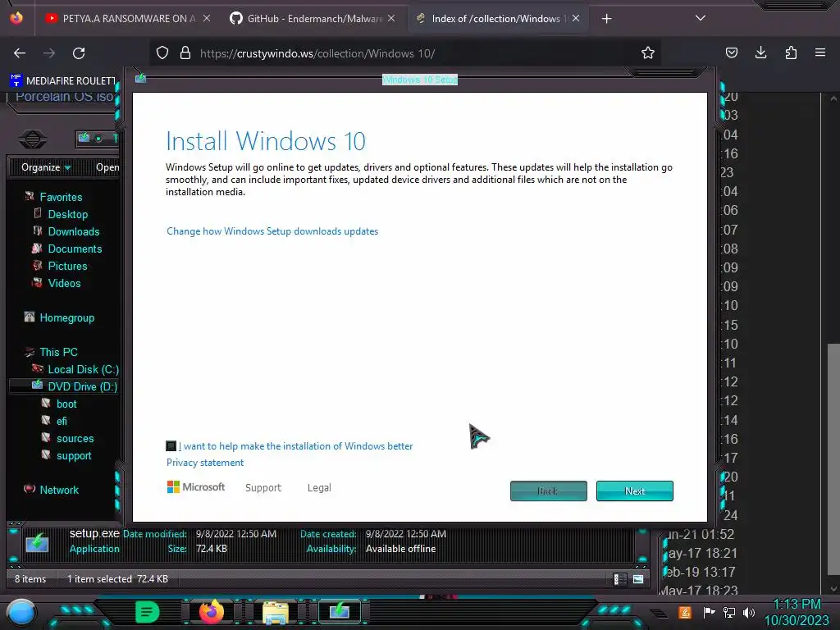Open the Privacy statement link
This screenshot has height=630, width=840.
[204, 463]
